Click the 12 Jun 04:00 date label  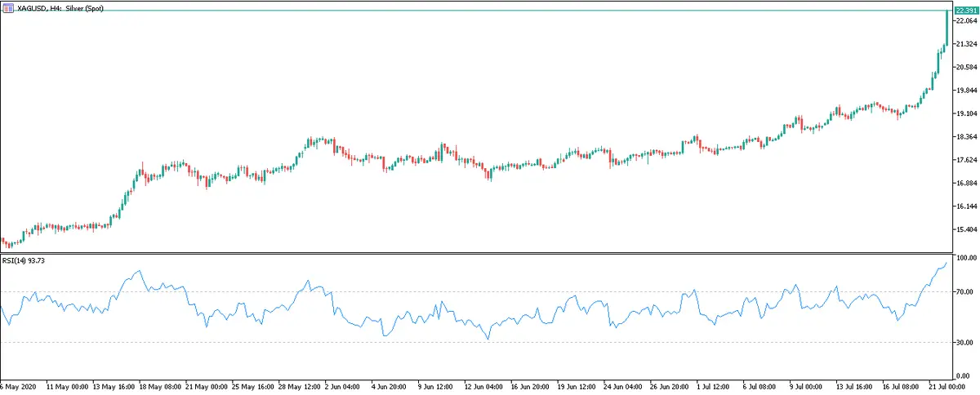click(x=485, y=385)
